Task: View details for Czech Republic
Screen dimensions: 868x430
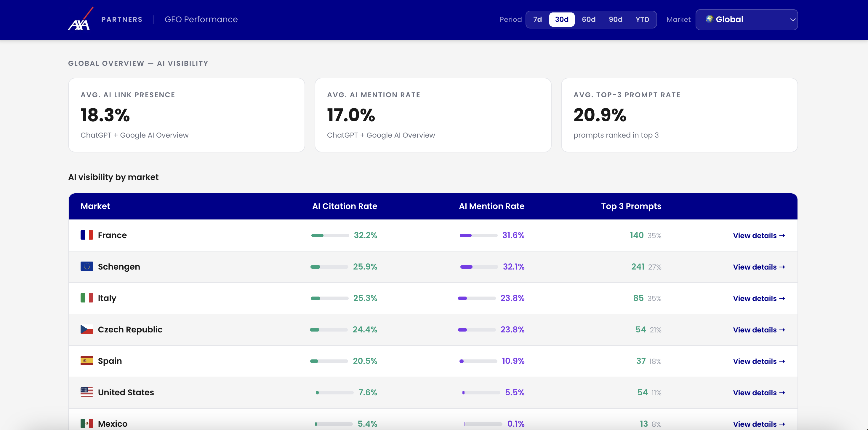Action: [x=759, y=330]
